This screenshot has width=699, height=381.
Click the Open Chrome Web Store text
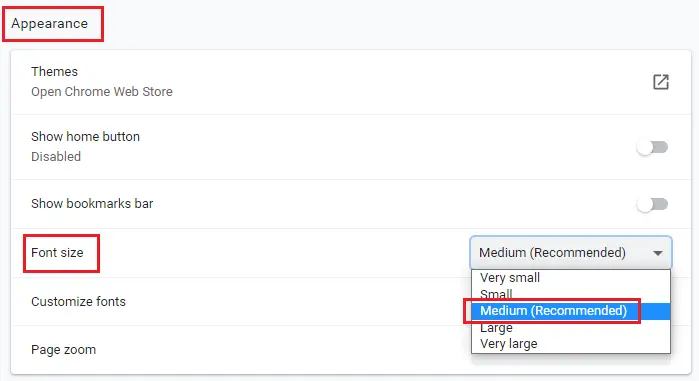tap(102, 92)
